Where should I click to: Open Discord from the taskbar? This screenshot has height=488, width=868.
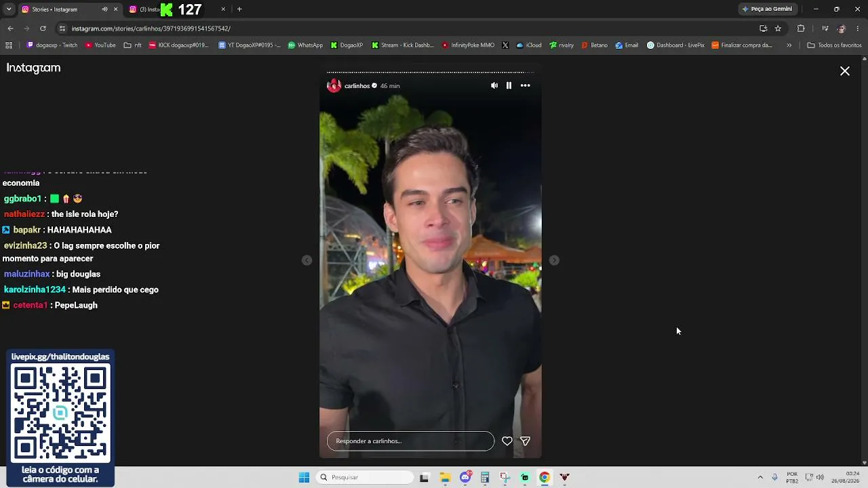click(465, 477)
